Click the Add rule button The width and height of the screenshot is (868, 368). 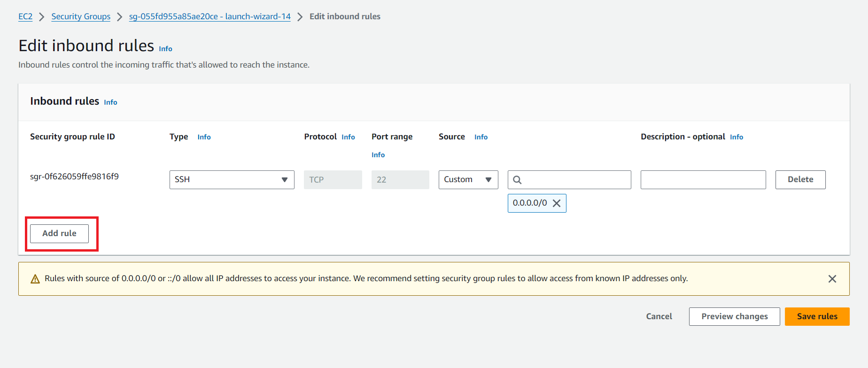click(59, 233)
